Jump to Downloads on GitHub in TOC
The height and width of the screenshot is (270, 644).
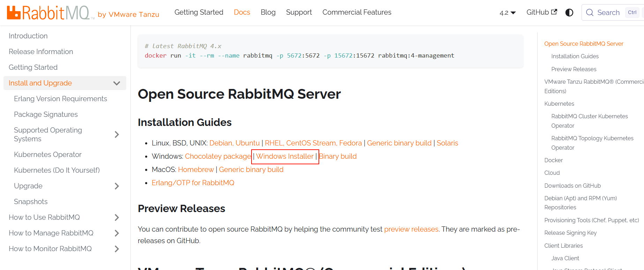click(x=572, y=186)
